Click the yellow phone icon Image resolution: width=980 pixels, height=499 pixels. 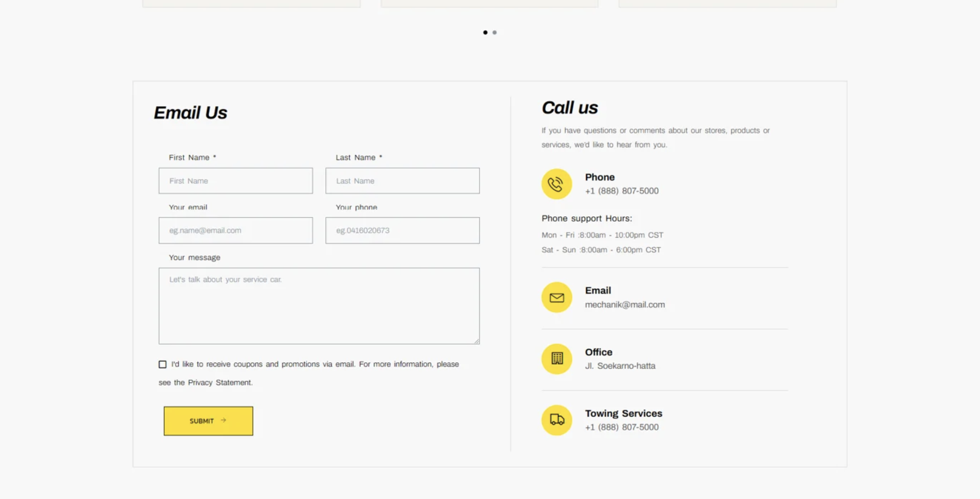pyautogui.click(x=556, y=184)
